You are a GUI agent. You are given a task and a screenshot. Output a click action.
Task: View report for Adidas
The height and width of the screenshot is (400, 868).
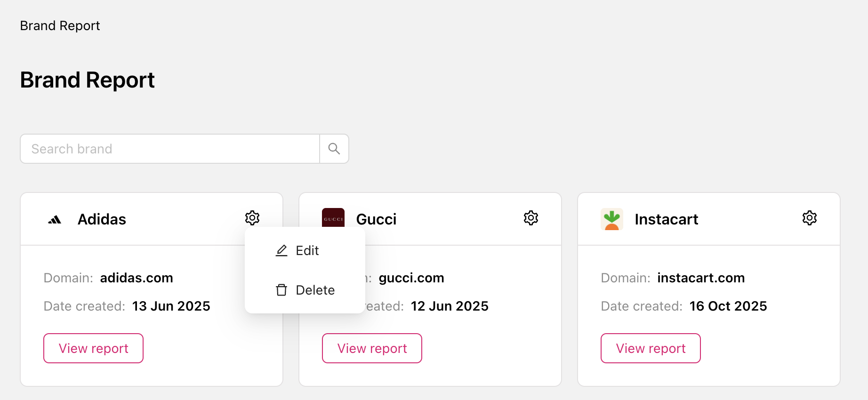point(93,348)
